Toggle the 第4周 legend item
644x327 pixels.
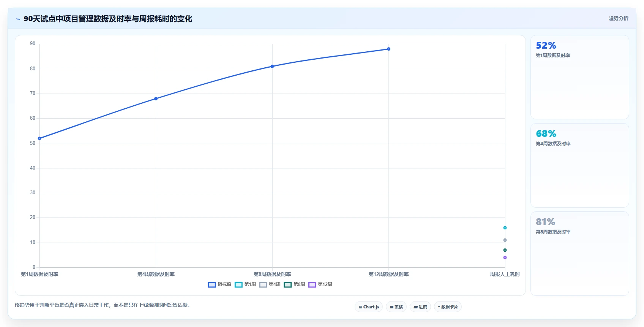(x=270, y=284)
